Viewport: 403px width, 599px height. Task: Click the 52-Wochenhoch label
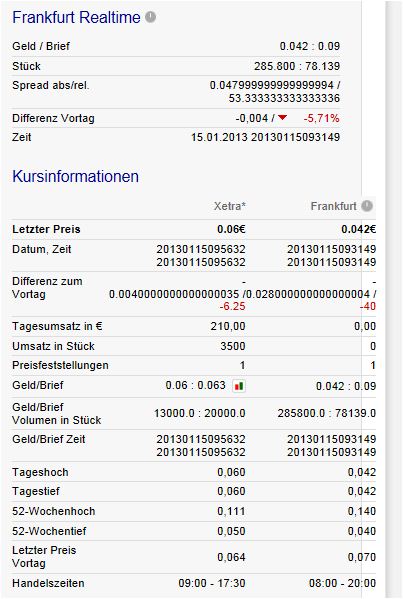point(53,511)
